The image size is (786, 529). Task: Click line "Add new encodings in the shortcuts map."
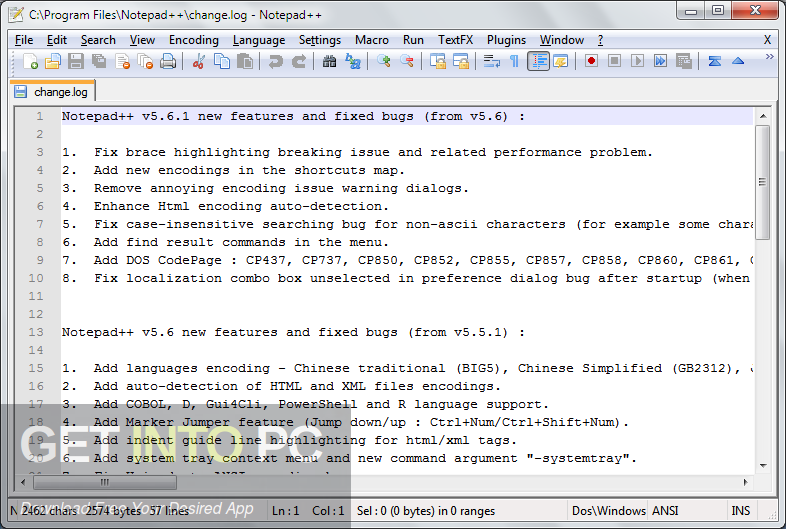(x=249, y=170)
